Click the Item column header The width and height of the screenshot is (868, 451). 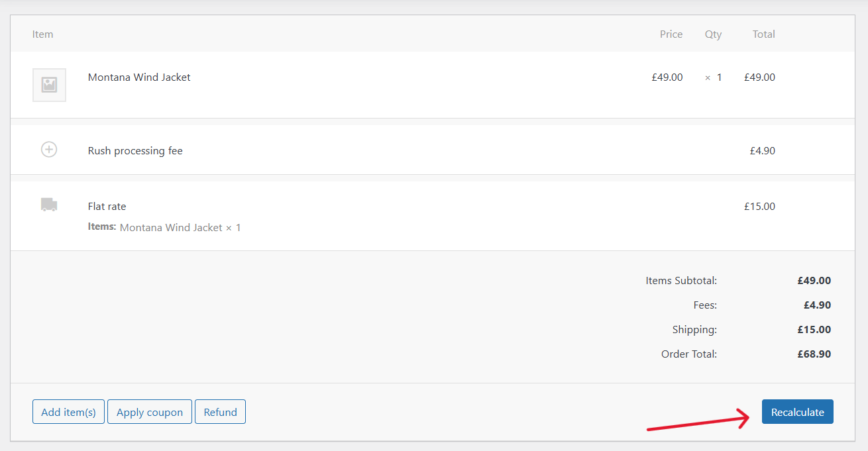42,34
